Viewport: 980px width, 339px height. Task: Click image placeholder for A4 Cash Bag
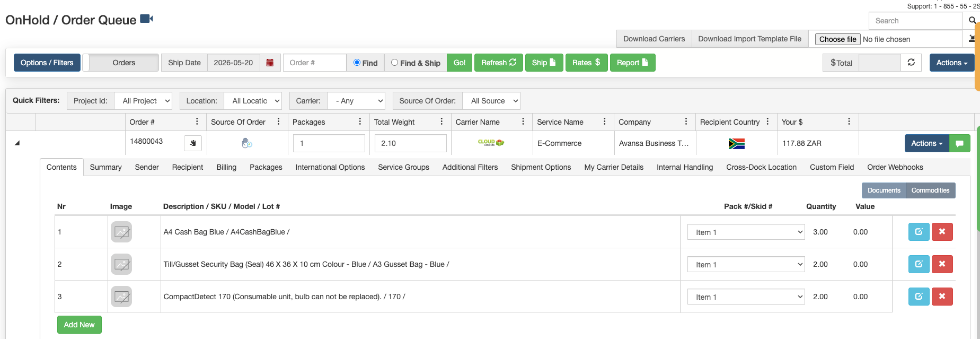click(121, 232)
